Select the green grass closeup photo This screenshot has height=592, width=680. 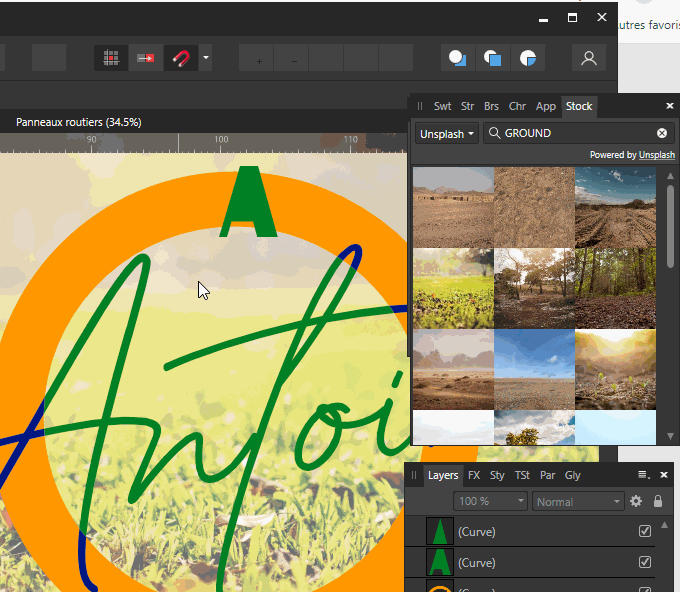coord(453,288)
